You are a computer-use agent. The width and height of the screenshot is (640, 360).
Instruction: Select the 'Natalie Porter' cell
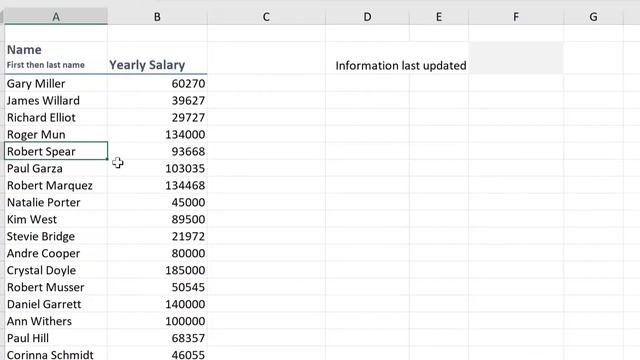click(x=56, y=202)
